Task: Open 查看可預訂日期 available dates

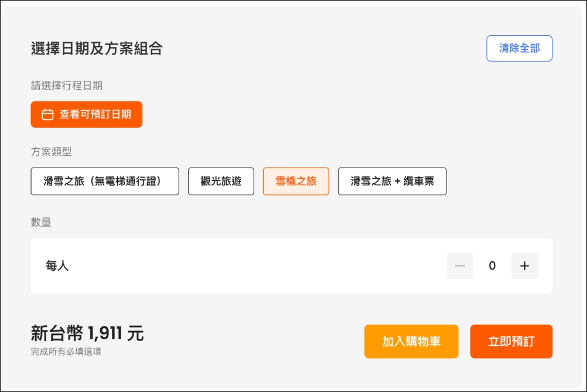Action: tap(87, 114)
